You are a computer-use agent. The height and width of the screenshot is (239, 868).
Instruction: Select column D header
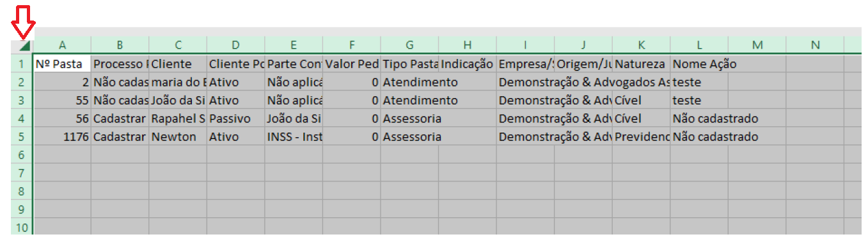click(236, 45)
